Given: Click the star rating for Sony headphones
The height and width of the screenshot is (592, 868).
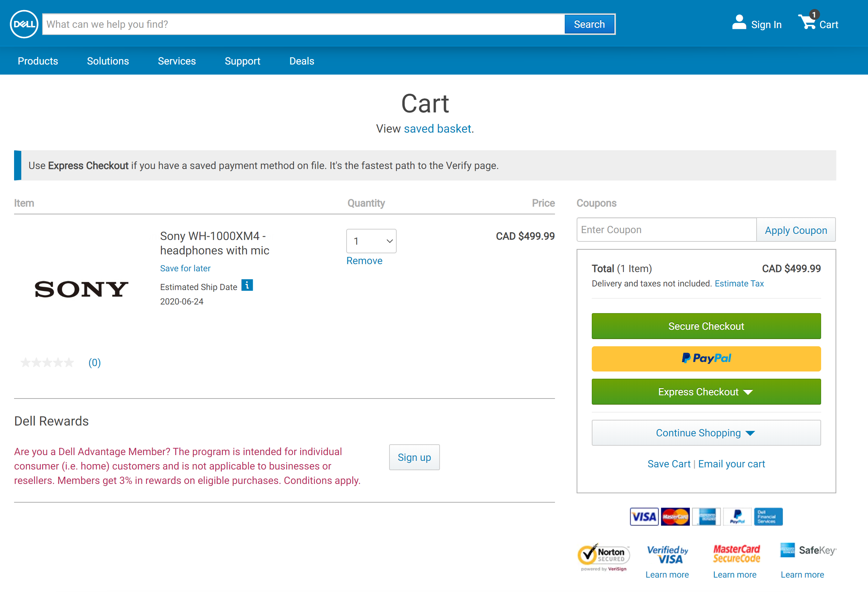Looking at the screenshot, I should (x=48, y=362).
